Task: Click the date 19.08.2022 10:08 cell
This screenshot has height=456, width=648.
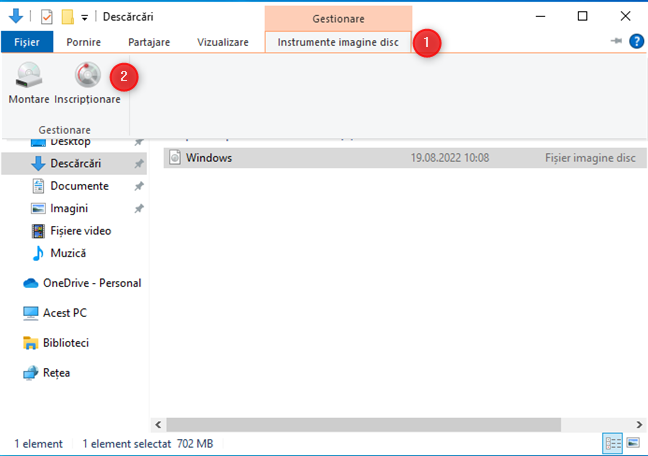Action: pyautogui.click(x=450, y=158)
